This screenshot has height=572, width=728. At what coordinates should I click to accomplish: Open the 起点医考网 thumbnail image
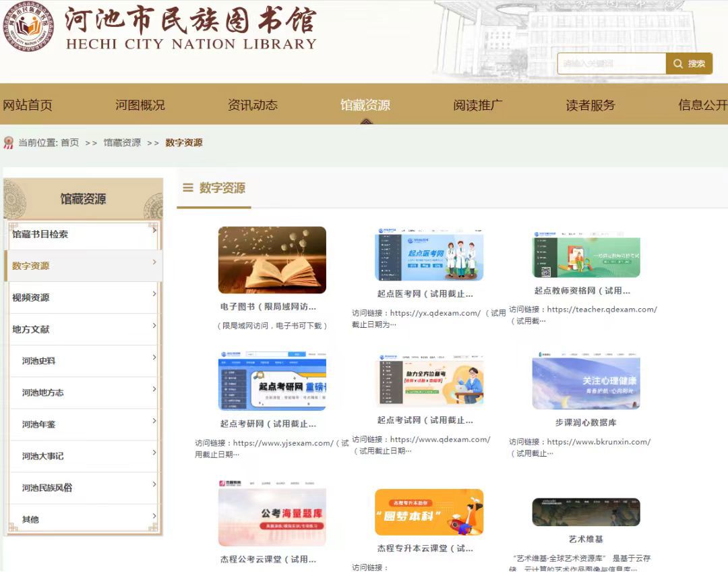(429, 255)
